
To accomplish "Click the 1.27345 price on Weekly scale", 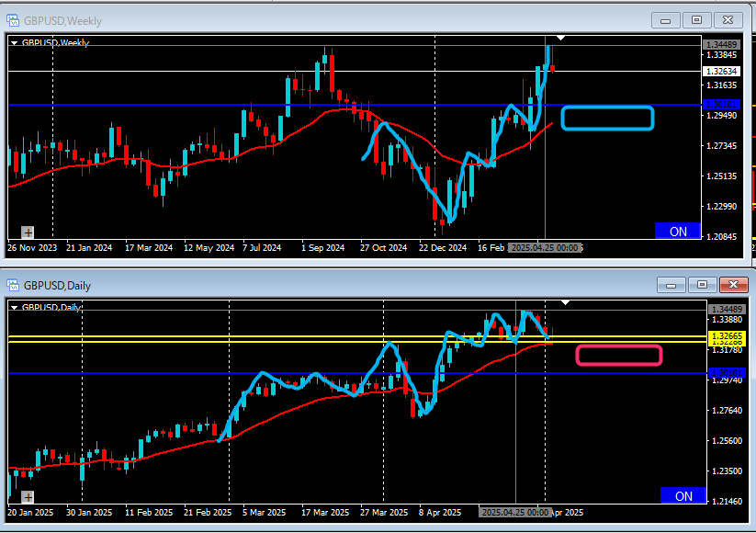I will click(x=722, y=146).
